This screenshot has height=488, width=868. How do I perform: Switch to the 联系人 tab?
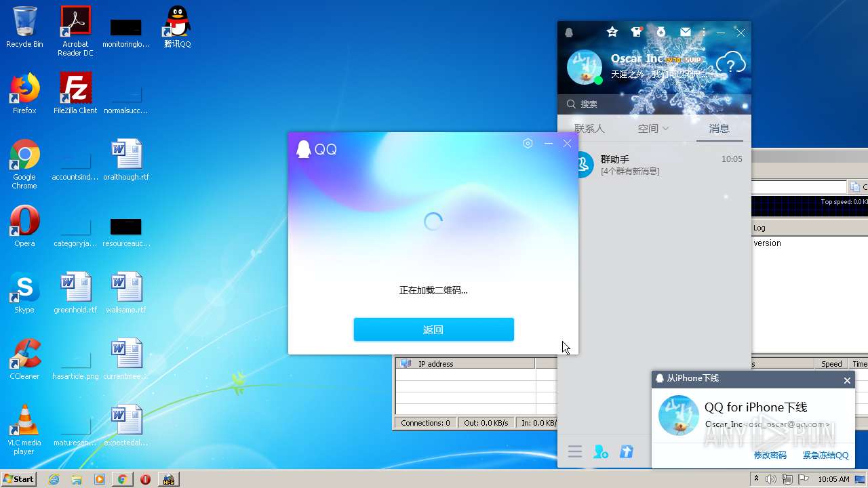point(589,128)
